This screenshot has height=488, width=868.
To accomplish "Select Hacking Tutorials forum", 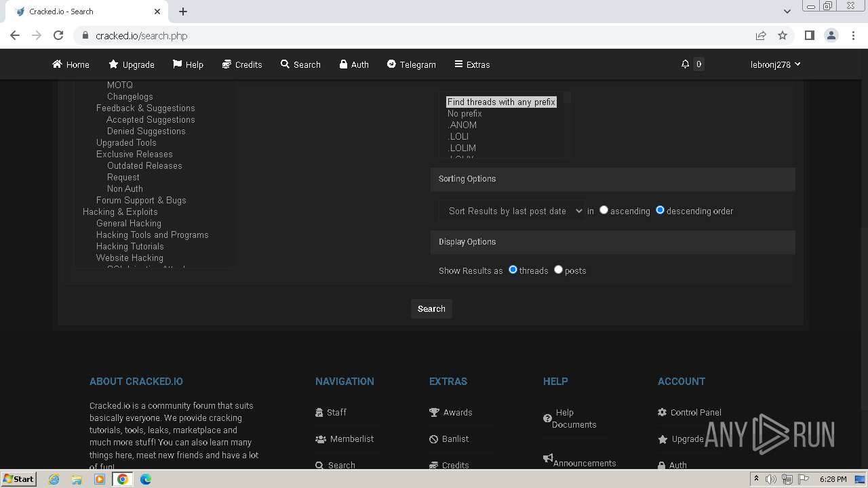I will (x=130, y=246).
